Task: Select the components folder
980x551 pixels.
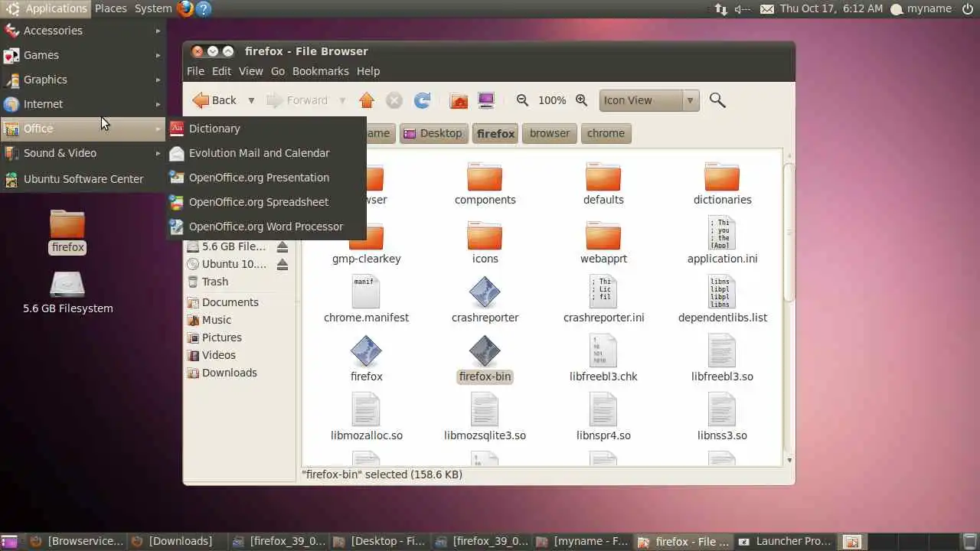Action: [485, 184]
